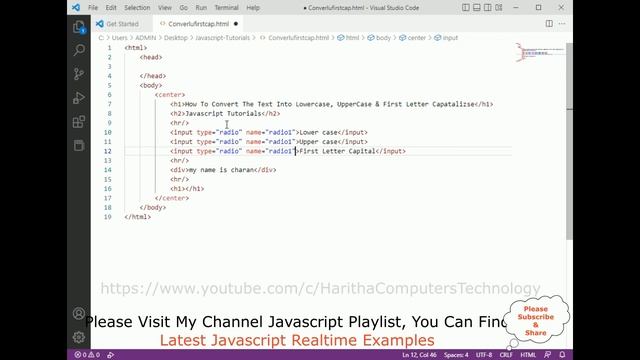Split the editor to the right

(549, 24)
